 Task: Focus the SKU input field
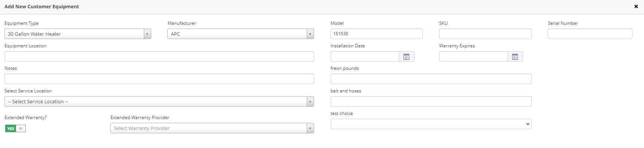485,34
